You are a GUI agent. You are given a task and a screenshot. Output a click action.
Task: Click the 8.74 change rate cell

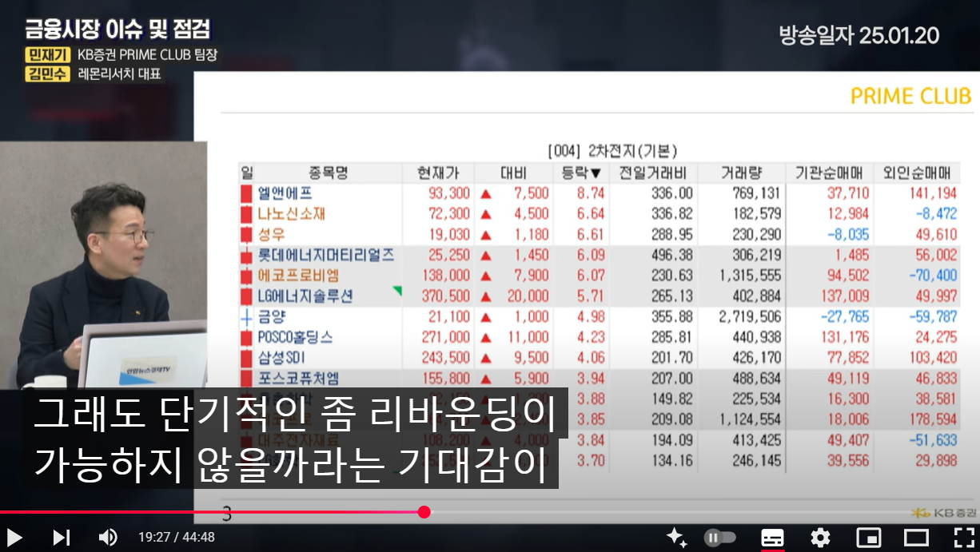(x=591, y=193)
